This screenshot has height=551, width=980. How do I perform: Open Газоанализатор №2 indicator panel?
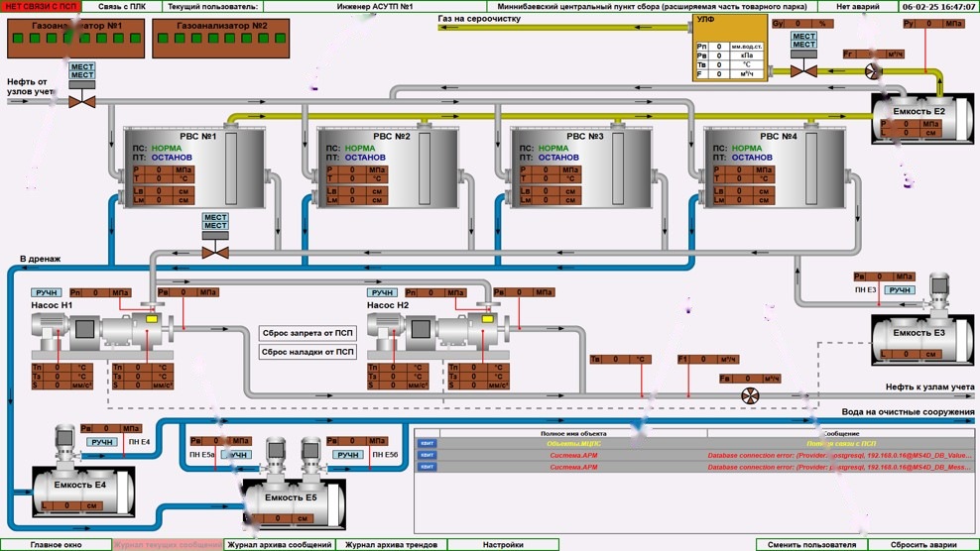pos(220,38)
